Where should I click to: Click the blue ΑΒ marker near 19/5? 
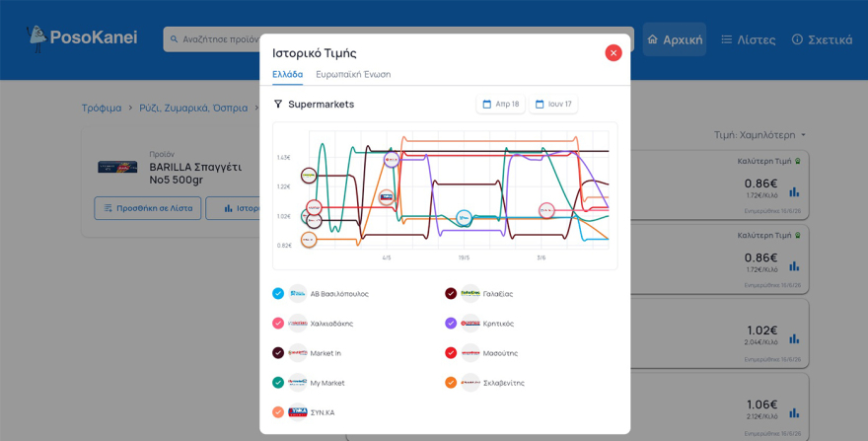pos(464,219)
